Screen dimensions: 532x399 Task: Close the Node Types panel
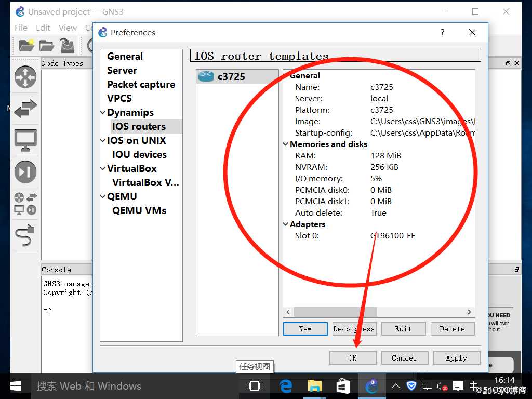point(517,63)
